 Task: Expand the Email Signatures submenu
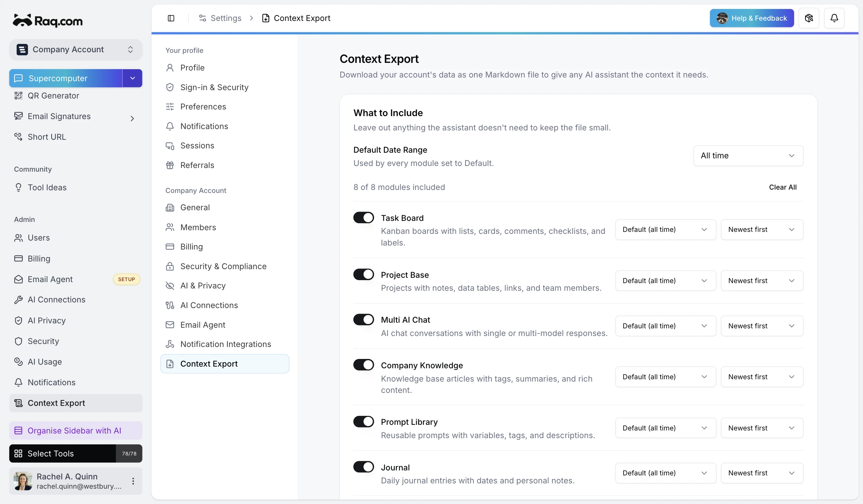[x=132, y=118]
